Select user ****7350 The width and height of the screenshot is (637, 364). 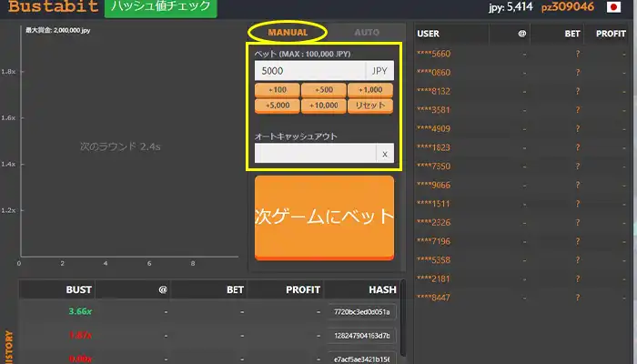[x=433, y=166]
